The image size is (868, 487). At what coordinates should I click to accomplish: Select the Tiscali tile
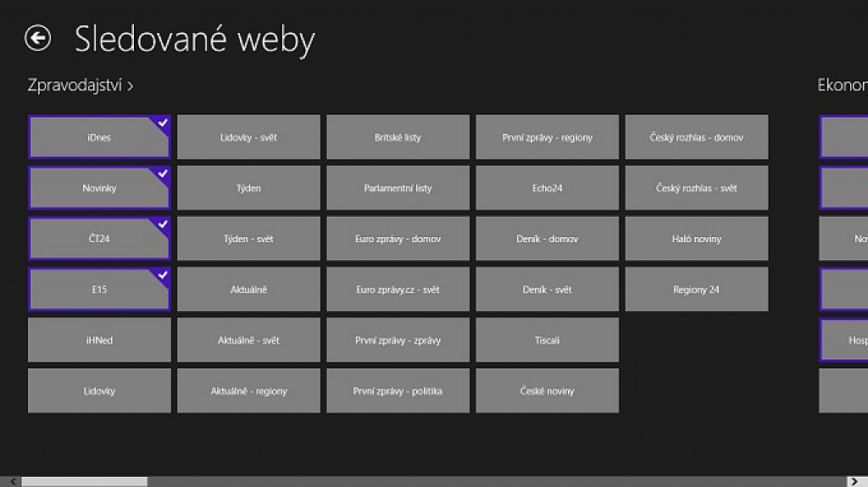(x=548, y=340)
